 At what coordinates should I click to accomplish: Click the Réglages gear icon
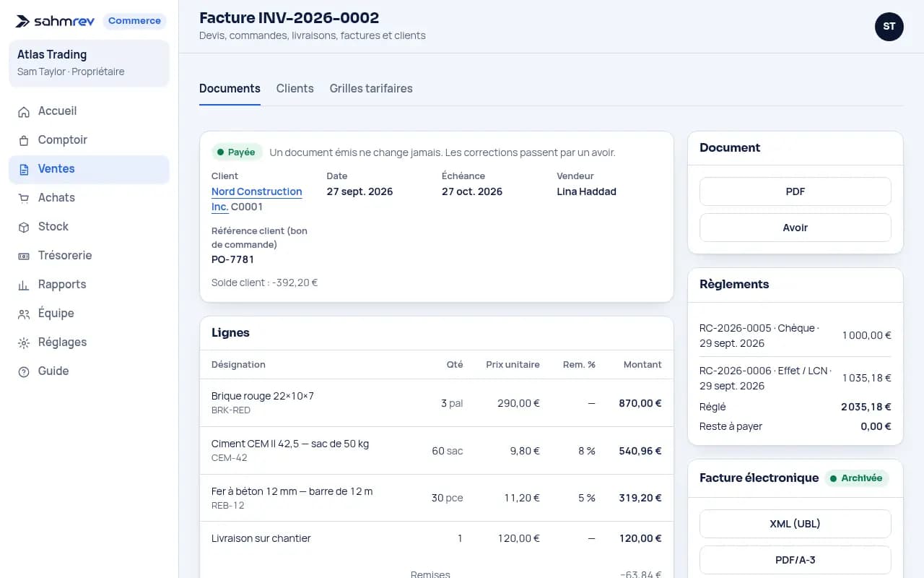click(24, 342)
